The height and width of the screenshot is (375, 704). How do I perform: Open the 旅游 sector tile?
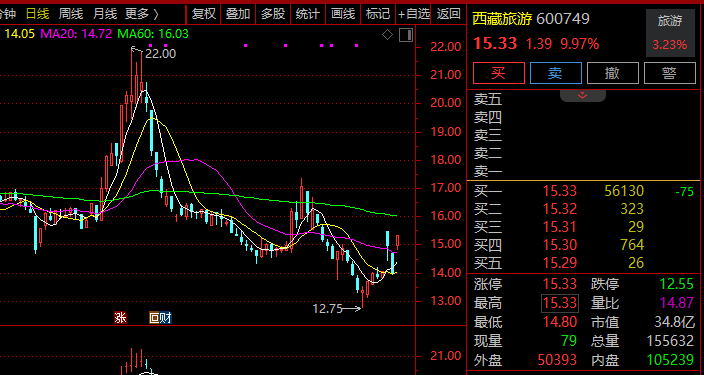tap(669, 33)
